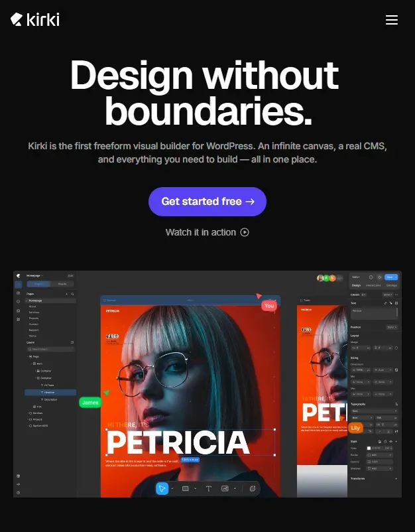Click the history clock icon in the editor's top bar
This screenshot has width=415, height=532.
[371, 277]
